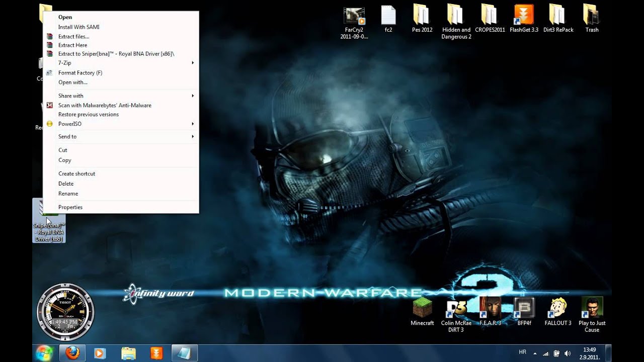Click the volume speaker tray icon
This screenshot has height=362, width=644.
pyautogui.click(x=568, y=353)
